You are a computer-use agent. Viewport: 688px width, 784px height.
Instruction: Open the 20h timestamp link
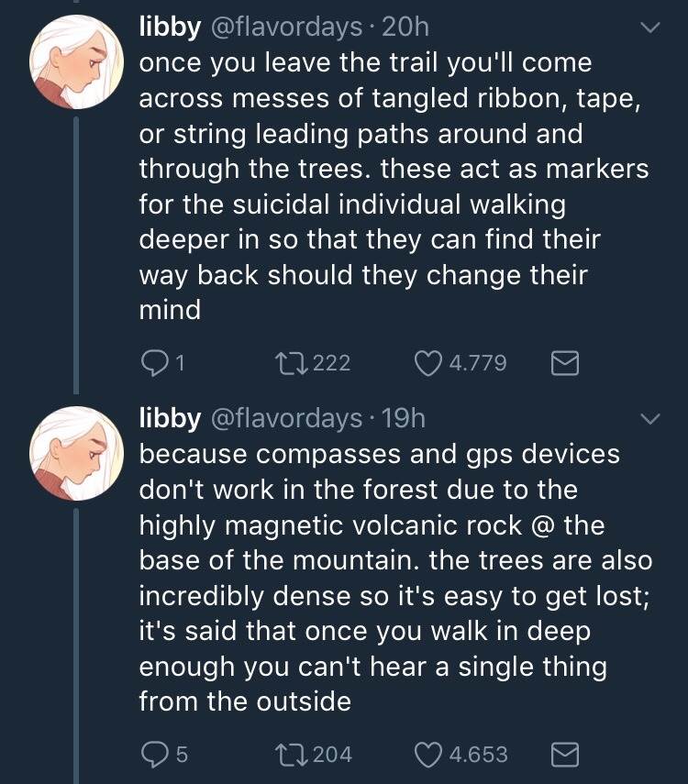pos(405,28)
